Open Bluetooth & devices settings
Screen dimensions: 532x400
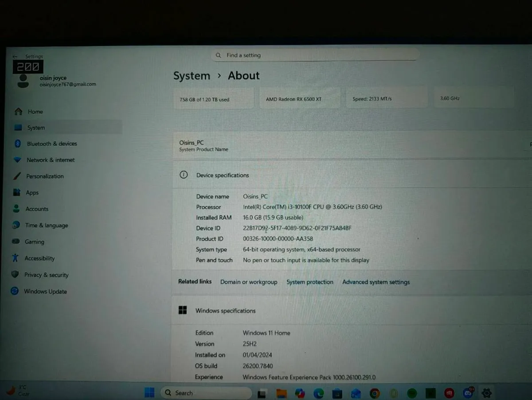tap(51, 144)
